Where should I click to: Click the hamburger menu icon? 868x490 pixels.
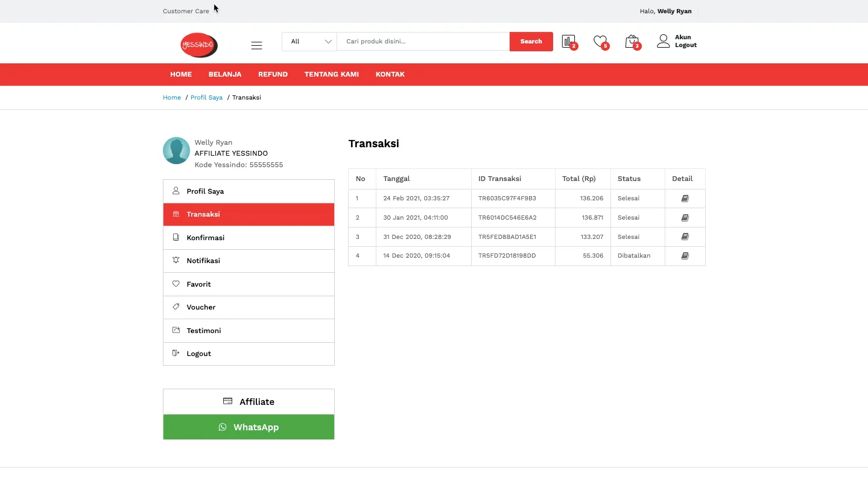(x=256, y=45)
